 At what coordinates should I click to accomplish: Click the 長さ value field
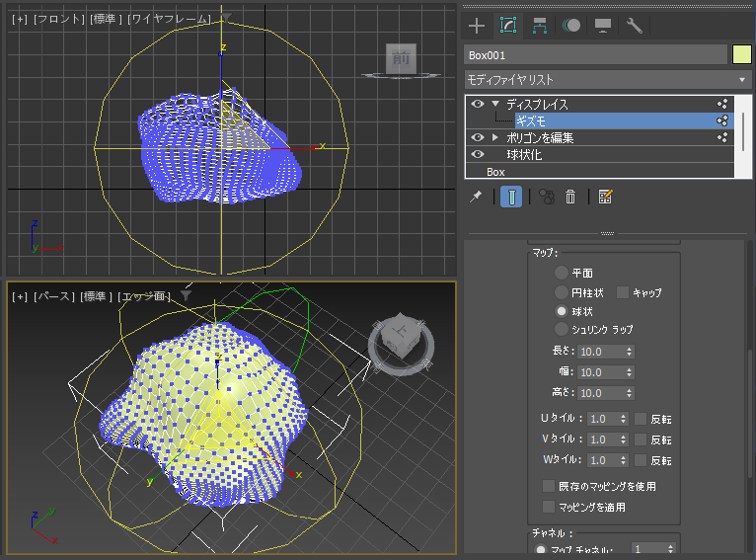pyautogui.click(x=601, y=352)
